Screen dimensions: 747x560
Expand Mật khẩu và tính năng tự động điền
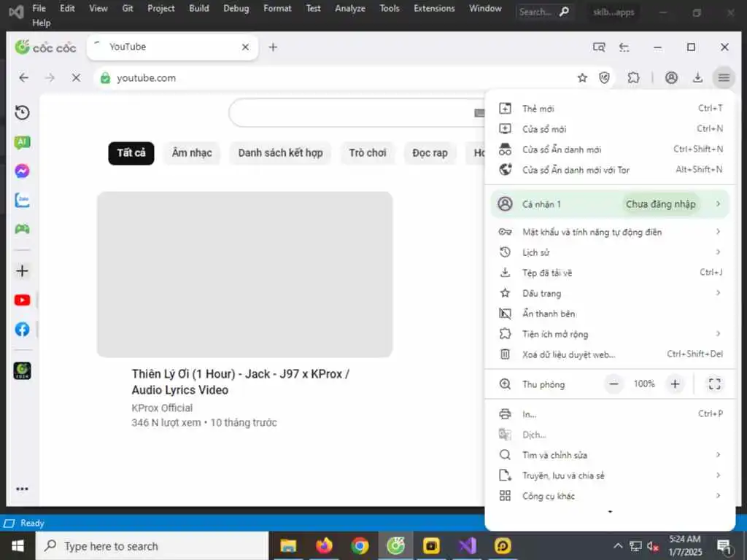610,232
